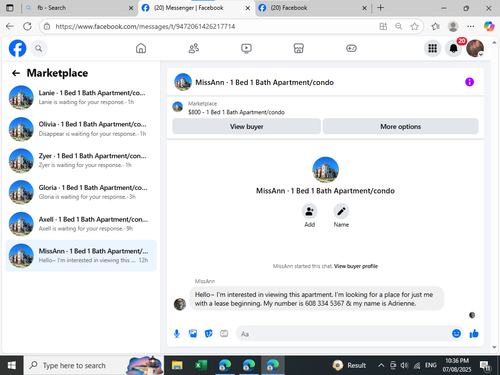Open the Watch video icon
The image size is (500, 375).
[x=246, y=48]
